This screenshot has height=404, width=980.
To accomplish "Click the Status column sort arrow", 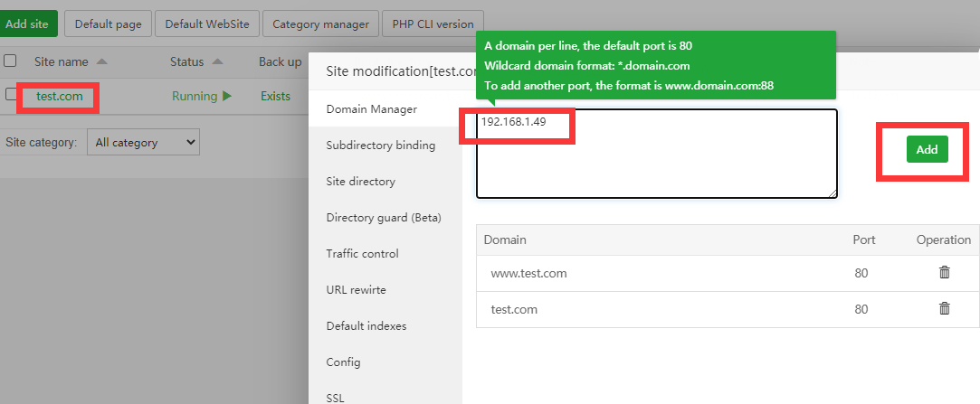I will coord(218,61).
